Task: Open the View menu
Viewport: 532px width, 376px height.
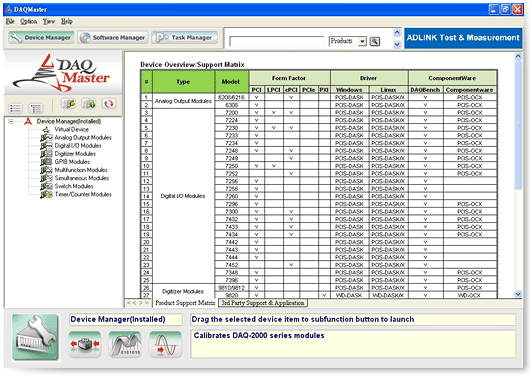Action: point(49,21)
